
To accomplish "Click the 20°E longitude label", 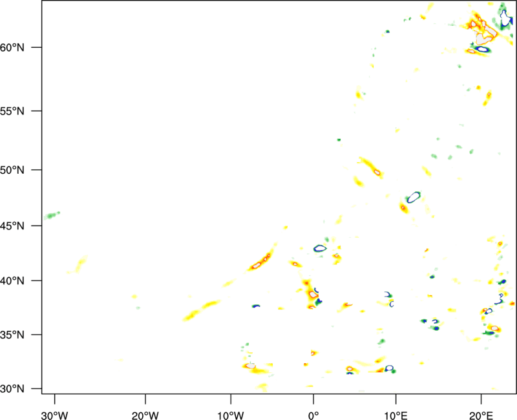I will pyautogui.click(x=481, y=415).
